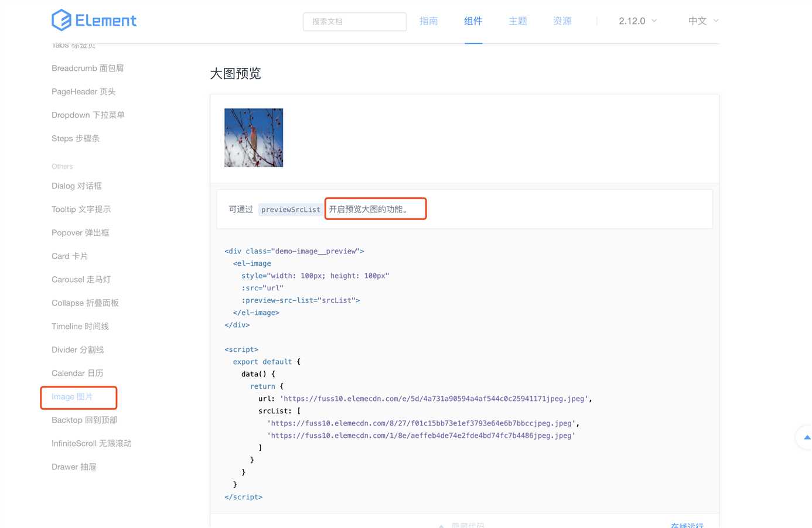The image size is (812, 528).
Task: Open the Card 卡片 sidebar item
Action: coord(70,256)
